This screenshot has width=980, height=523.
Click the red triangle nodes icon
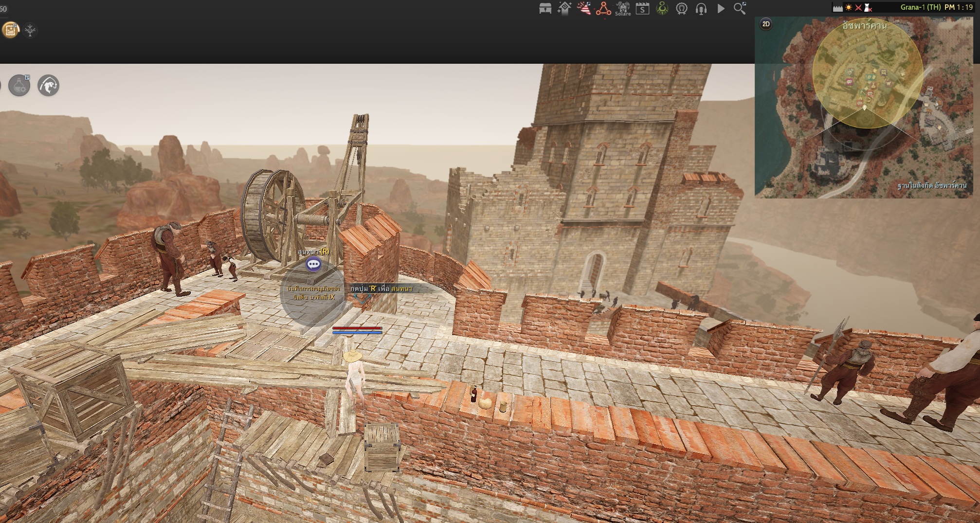[x=603, y=9]
